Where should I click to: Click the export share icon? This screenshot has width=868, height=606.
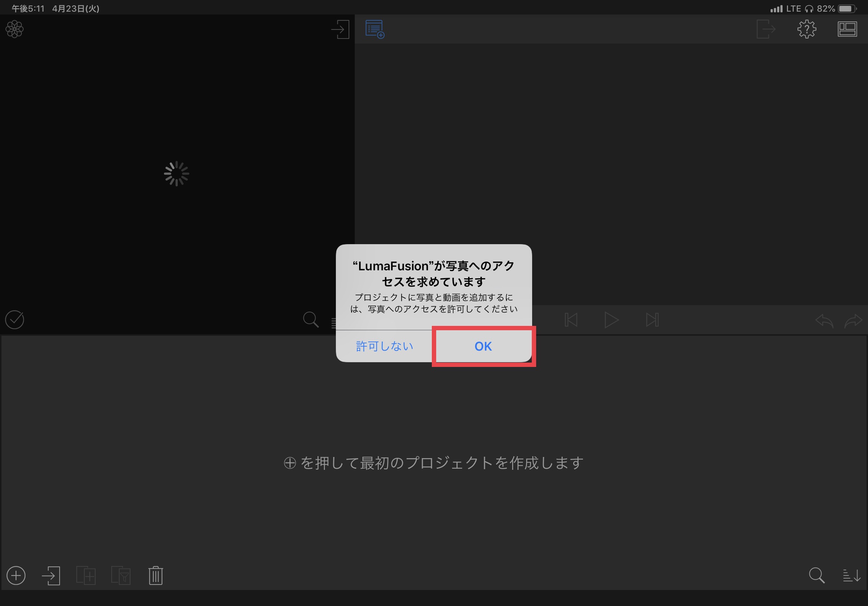(765, 29)
